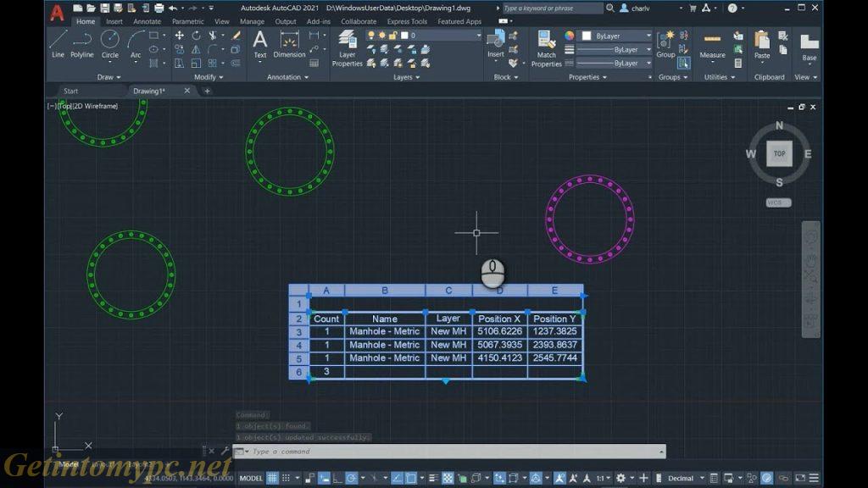Toggle MODEL space button in status bar

point(251,478)
